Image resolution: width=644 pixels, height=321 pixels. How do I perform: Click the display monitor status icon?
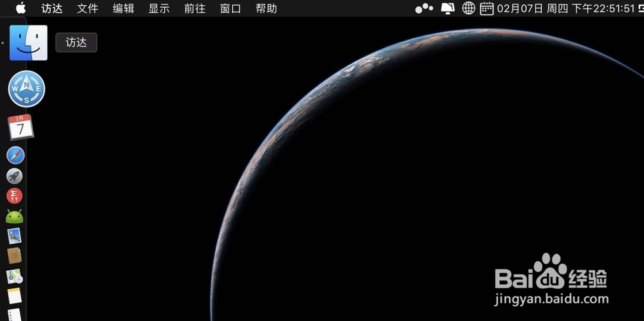coord(448,8)
